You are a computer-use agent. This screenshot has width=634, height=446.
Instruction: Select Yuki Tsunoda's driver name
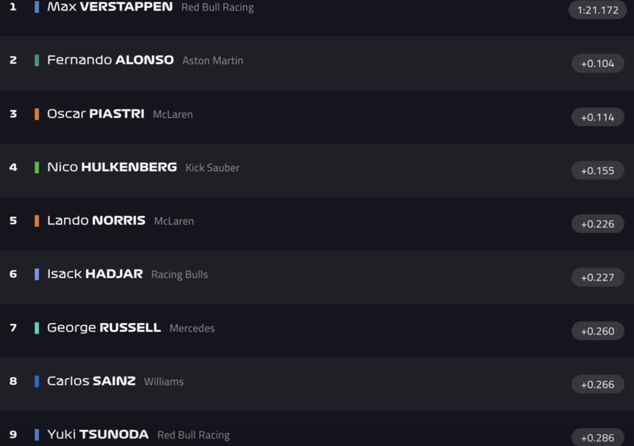pyautogui.click(x=97, y=434)
